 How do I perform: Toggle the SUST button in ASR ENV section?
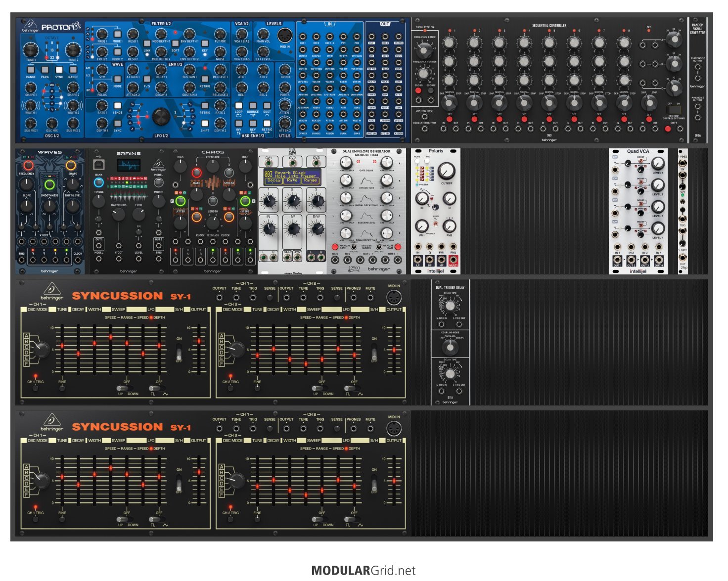click(267, 105)
